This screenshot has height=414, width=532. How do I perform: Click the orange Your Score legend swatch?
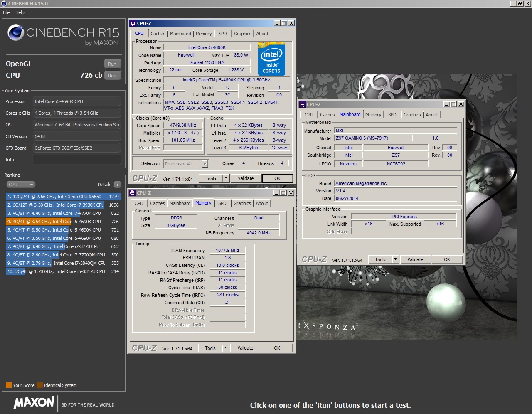click(x=9, y=385)
